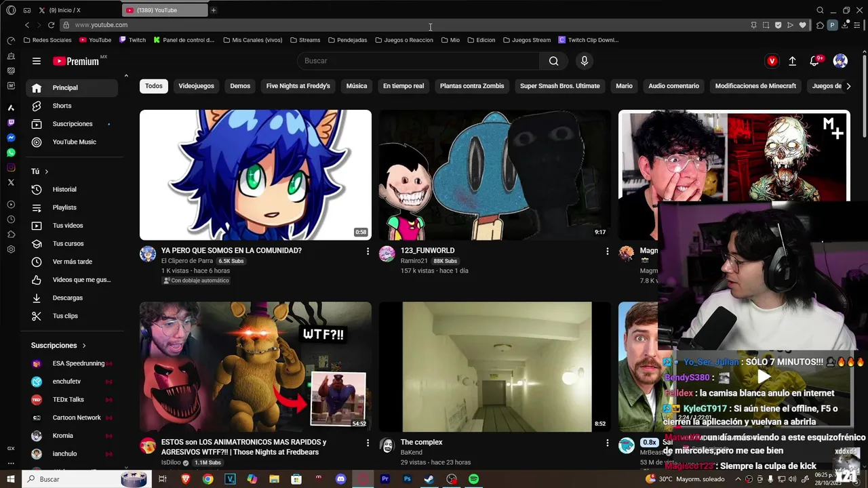Open the 123_FUNWORLD video thumbnail
Viewport: 868px width, 488px height.
494,175
